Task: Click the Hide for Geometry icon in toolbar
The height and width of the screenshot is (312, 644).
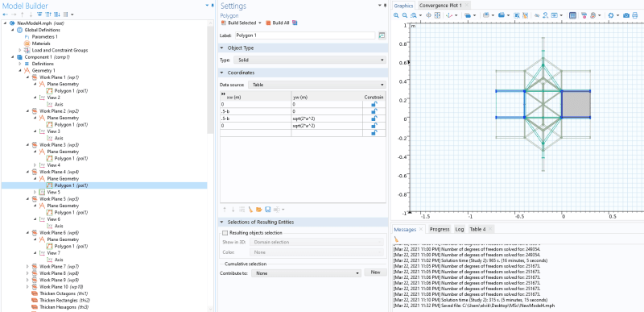Action: pos(537,15)
